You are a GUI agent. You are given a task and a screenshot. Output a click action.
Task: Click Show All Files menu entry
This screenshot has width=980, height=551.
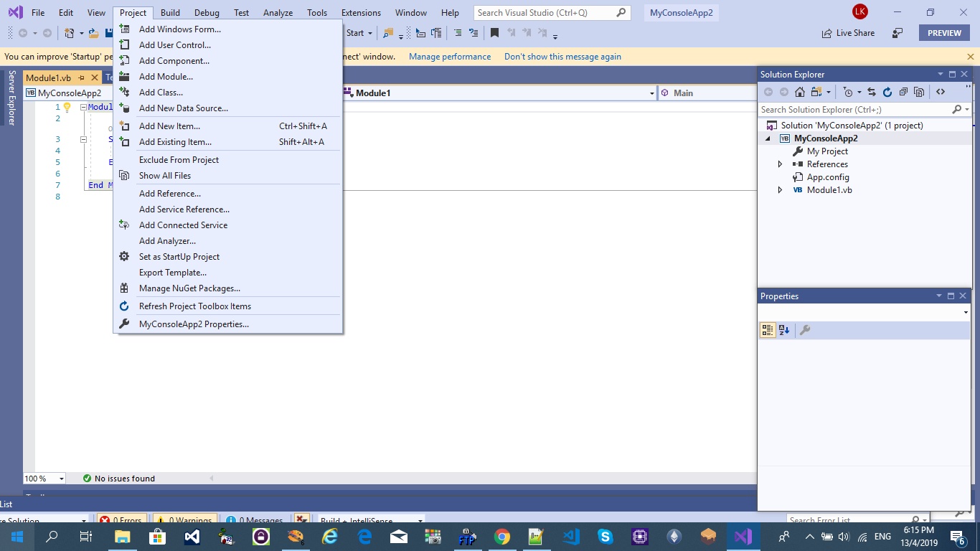pyautogui.click(x=228, y=176)
